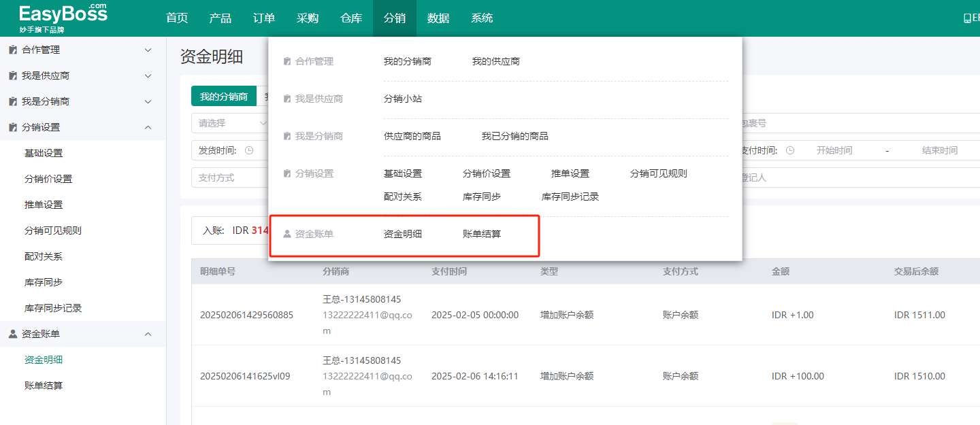The image size is (980, 425).
Task: Collapse the 资金账单 sidebar chevron
Action: click(x=148, y=334)
